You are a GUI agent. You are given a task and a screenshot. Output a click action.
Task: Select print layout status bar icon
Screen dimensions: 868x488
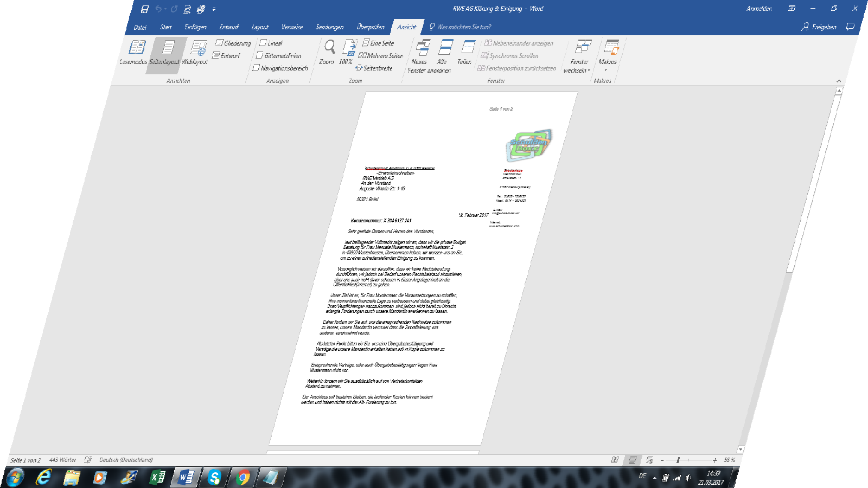(632, 460)
